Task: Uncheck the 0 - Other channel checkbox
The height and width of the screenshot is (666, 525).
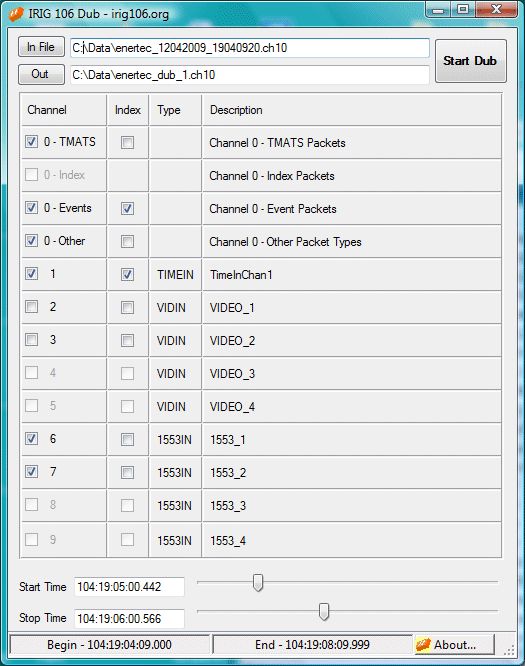Action: pos(31,241)
